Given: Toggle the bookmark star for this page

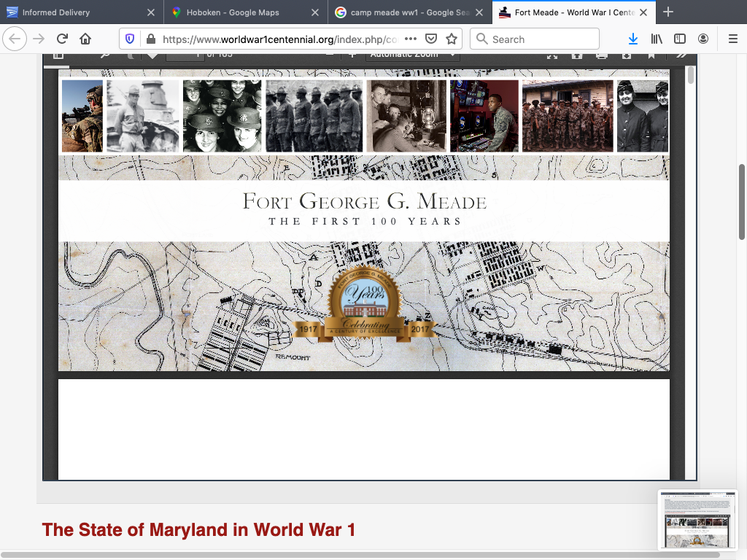Looking at the screenshot, I should [452, 39].
